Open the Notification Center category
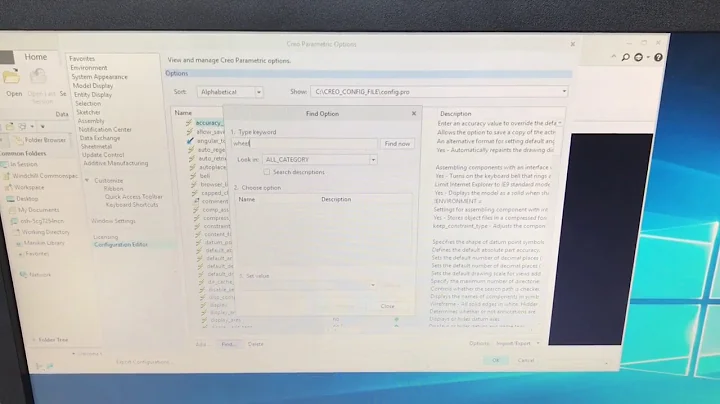 coord(105,129)
